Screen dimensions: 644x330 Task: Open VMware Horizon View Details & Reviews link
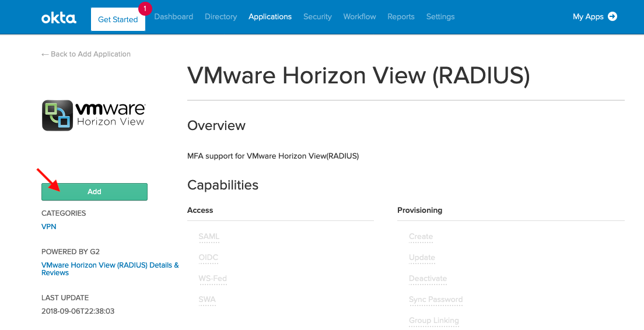pos(110,269)
